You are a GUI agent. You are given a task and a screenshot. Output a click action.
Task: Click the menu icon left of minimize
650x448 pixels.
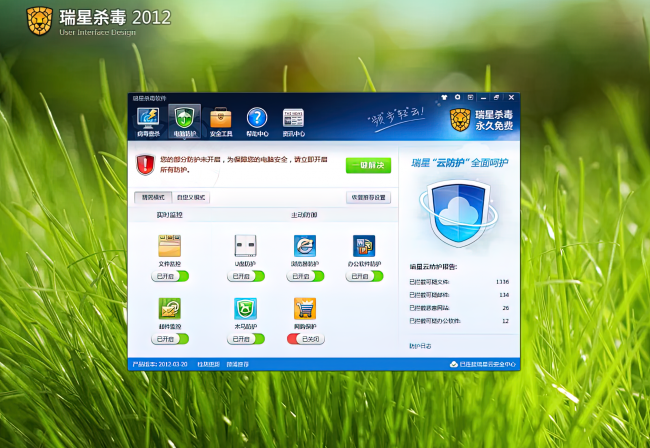470,97
